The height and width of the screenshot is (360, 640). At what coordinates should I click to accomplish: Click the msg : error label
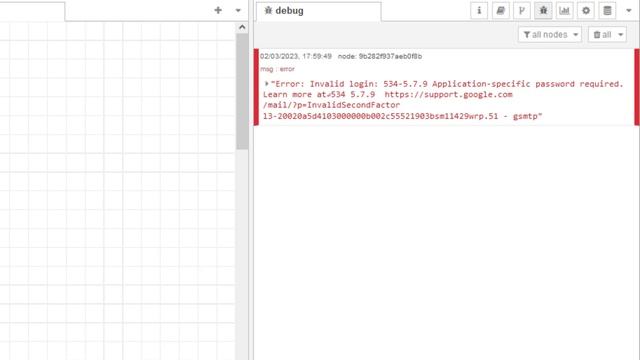[278, 69]
